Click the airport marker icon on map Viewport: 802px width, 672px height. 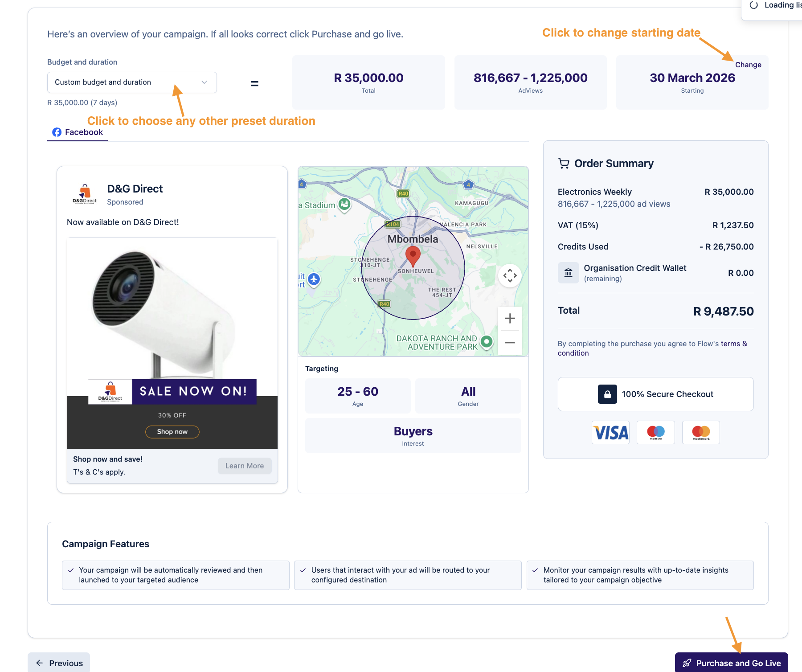[x=314, y=279]
